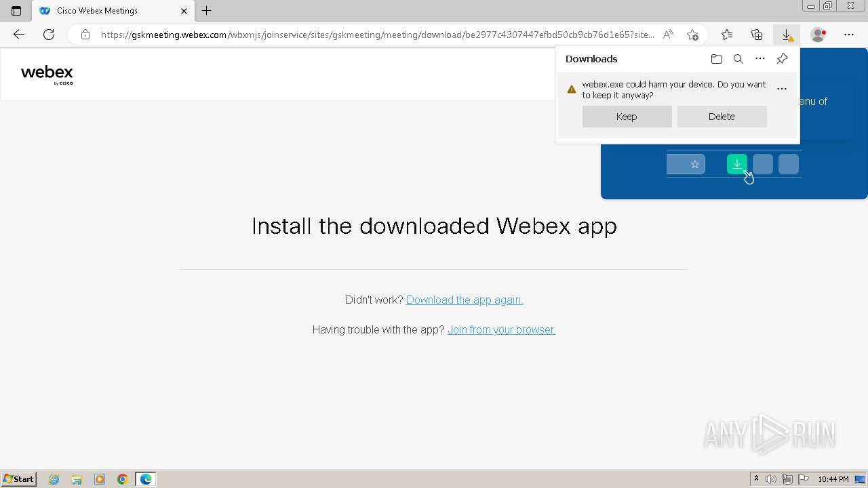The height and width of the screenshot is (488, 868).
Task: Click Join from your browser link
Action: point(501,329)
